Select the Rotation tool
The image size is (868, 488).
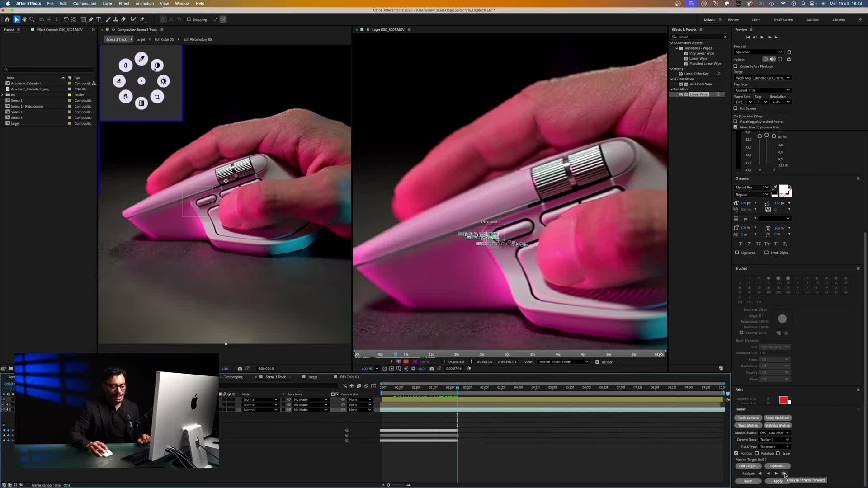pyautogui.click(x=66, y=19)
